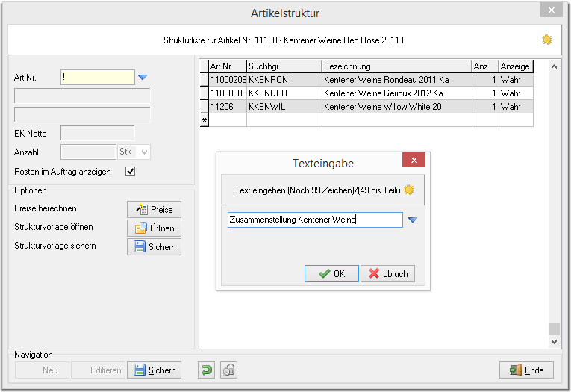Select article number 11206 cell
The width and height of the screenshot is (571, 392).
[228, 107]
